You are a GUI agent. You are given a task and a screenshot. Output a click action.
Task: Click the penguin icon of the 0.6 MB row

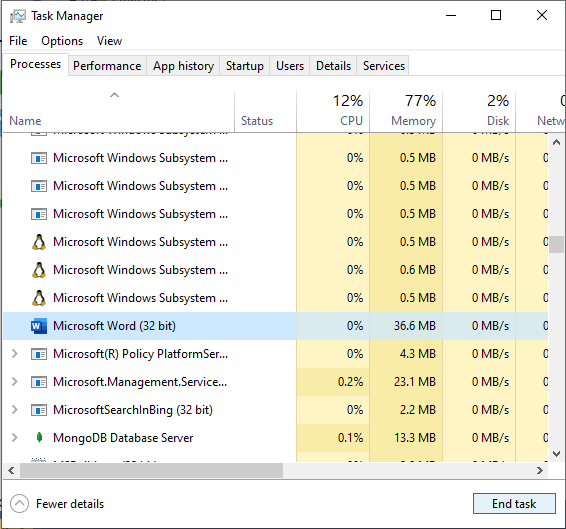[x=39, y=270]
